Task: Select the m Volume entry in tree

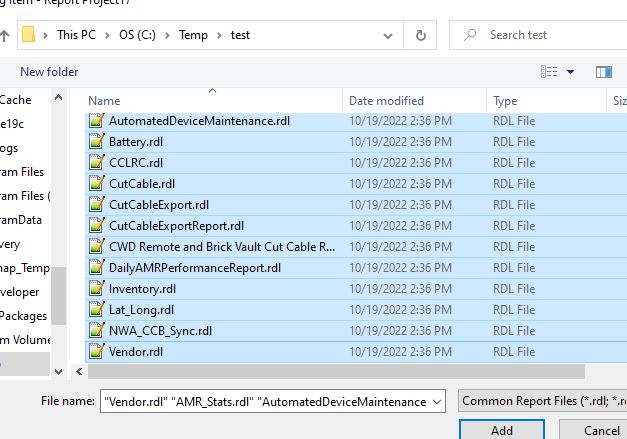Action: click(x=25, y=340)
